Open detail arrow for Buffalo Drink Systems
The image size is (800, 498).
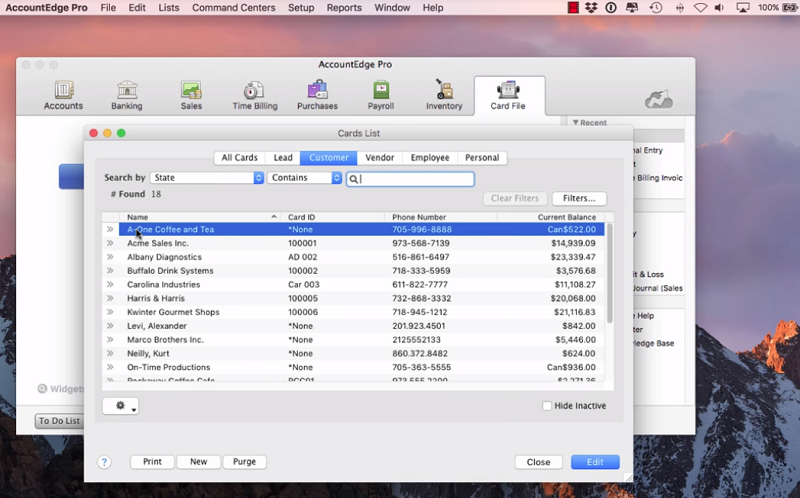pyautogui.click(x=110, y=270)
